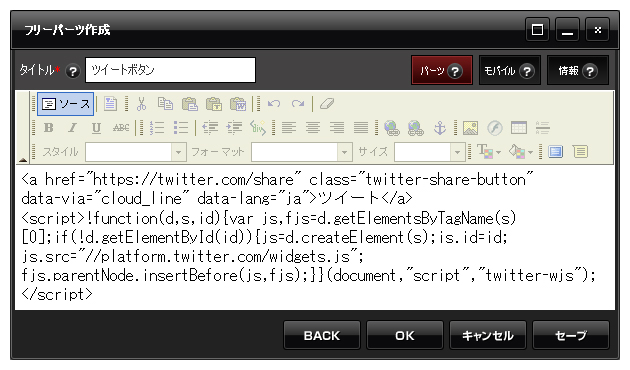Screen dimensions: 630x370
Task: Toggle the Source (ソース) view button
Action: (x=66, y=104)
